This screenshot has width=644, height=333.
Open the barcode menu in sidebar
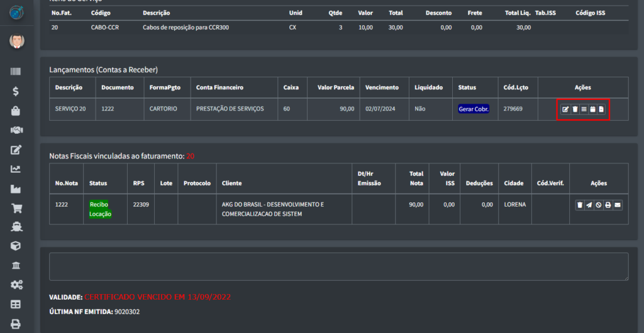[16, 72]
